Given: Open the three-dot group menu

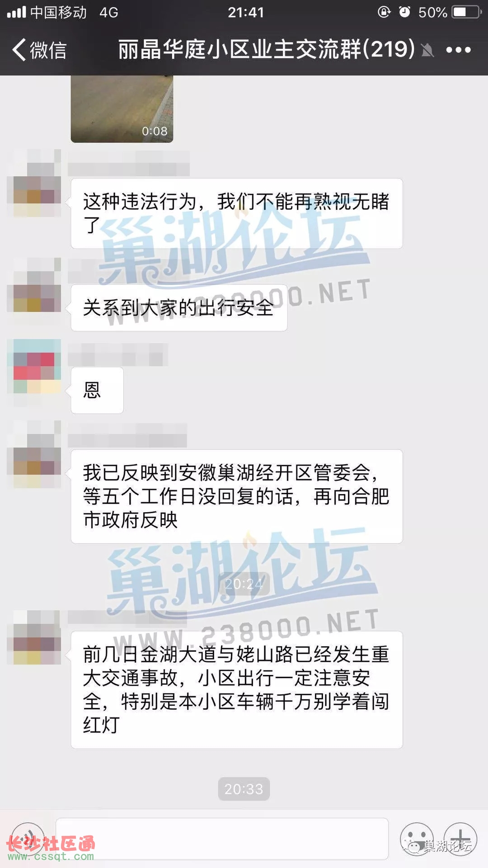Looking at the screenshot, I should (458, 50).
